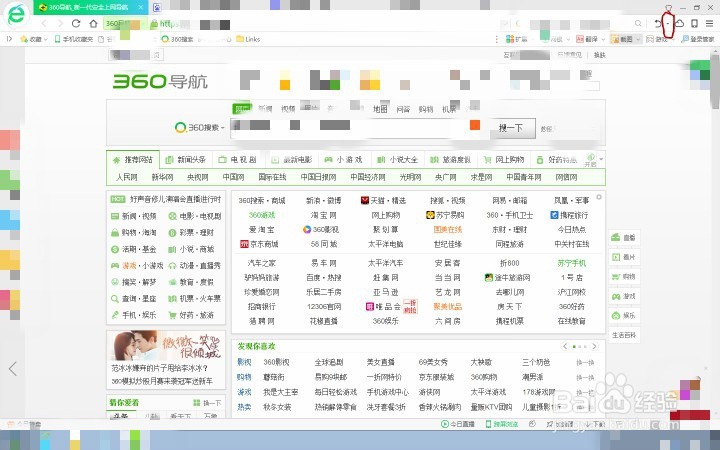This screenshot has width=720, height=450.
Task: Open the browser main hamburger menu
Action: pos(710,23)
